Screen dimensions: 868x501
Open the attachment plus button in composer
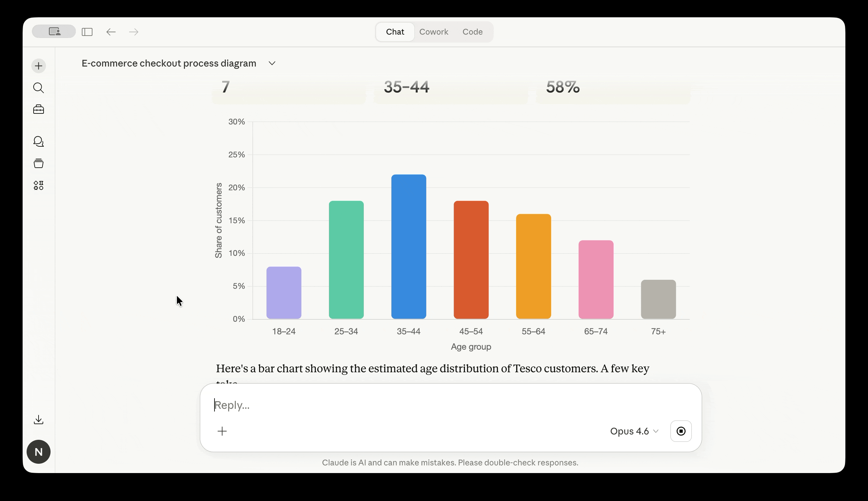click(x=222, y=431)
